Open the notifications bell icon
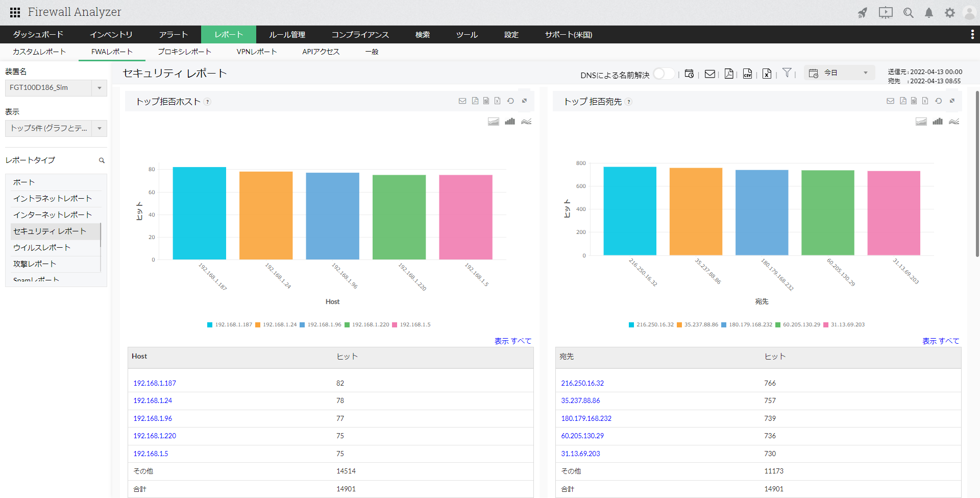 click(x=929, y=13)
